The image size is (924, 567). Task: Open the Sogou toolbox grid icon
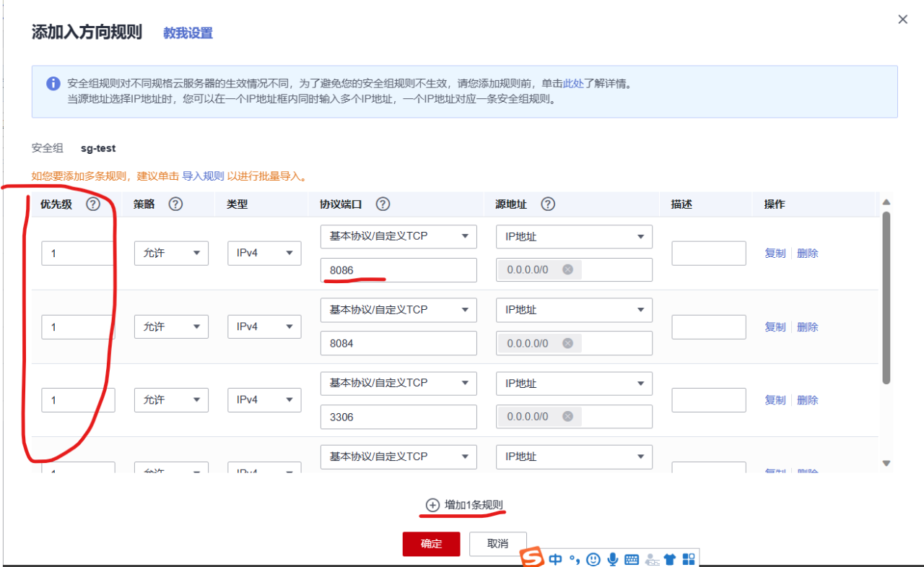coord(688,558)
